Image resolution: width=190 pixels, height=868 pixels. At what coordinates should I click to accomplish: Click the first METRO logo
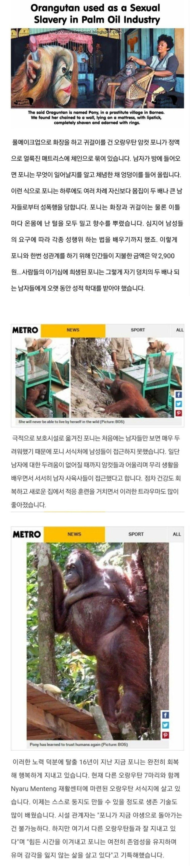tap(25, 330)
